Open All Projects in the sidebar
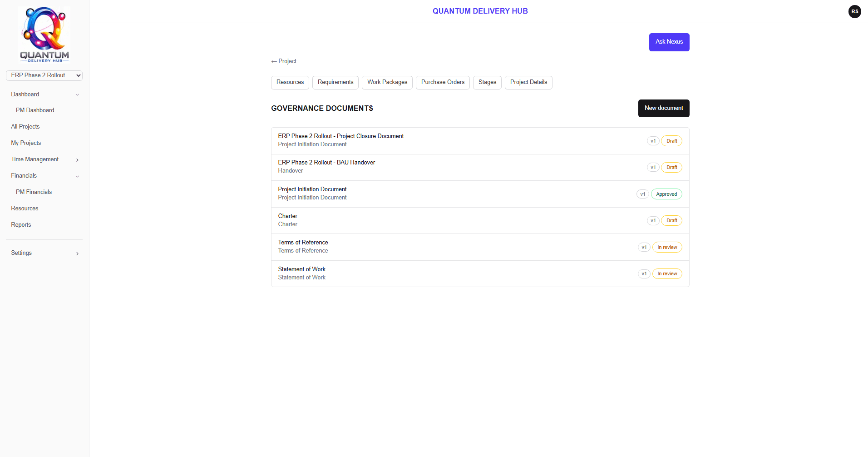The image size is (868, 457). (x=25, y=127)
